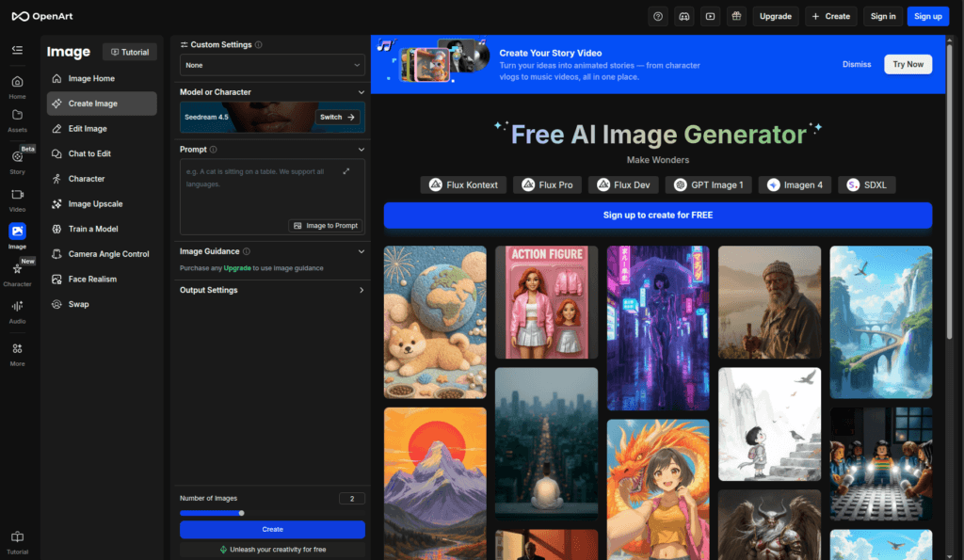Open the gift rewards icon
Screen dimensions: 964x560
point(736,17)
